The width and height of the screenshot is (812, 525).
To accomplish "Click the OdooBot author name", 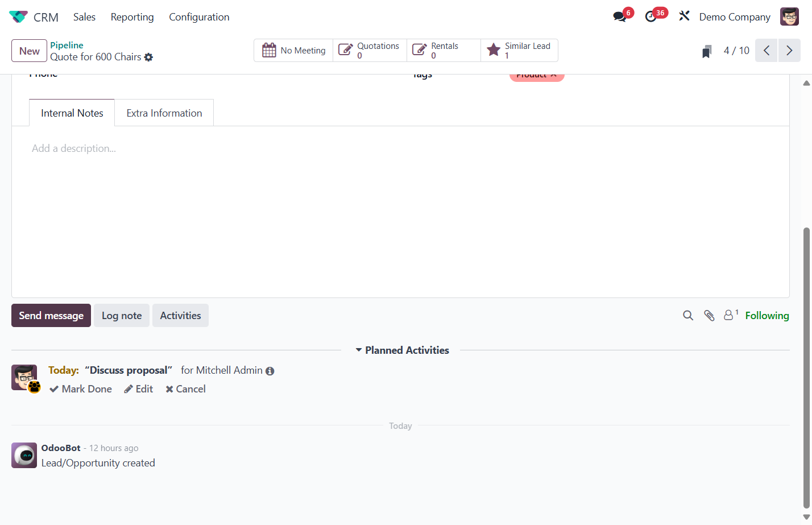I will pos(61,448).
